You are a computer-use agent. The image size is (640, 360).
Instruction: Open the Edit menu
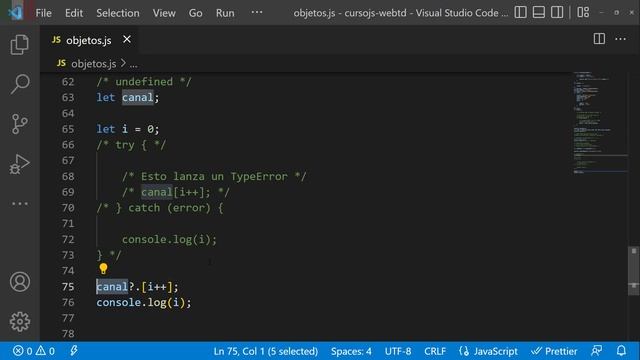click(74, 13)
